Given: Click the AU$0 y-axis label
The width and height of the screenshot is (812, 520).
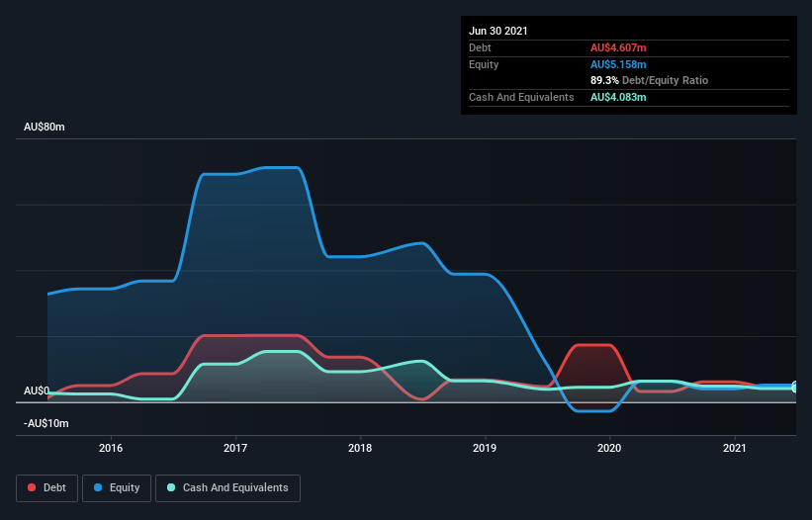Looking at the screenshot, I should point(37,390).
